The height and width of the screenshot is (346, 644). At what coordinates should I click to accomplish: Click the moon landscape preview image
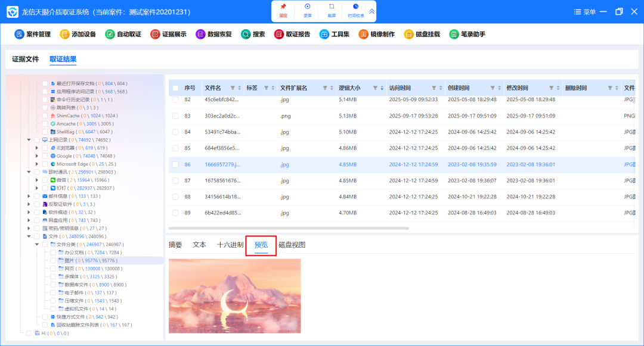point(234,295)
